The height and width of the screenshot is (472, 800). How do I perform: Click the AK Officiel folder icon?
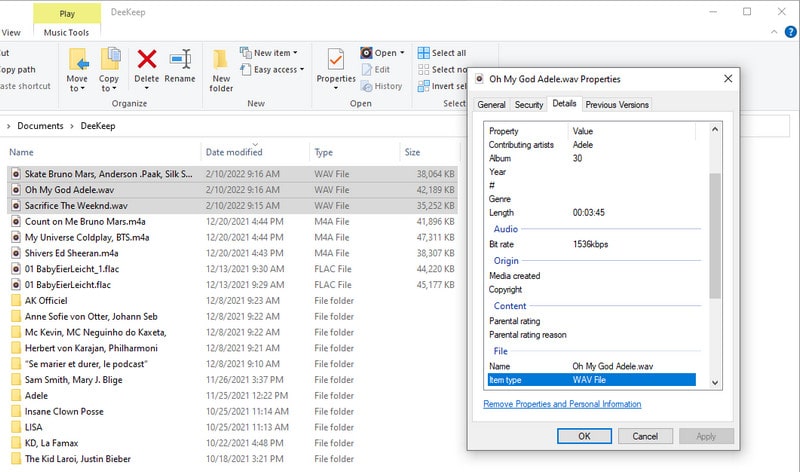pos(16,301)
